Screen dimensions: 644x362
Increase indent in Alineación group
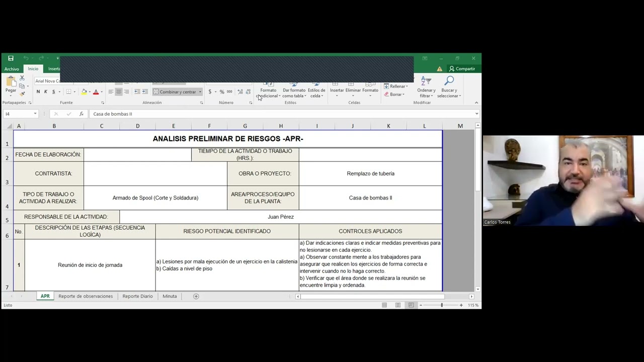(145, 92)
